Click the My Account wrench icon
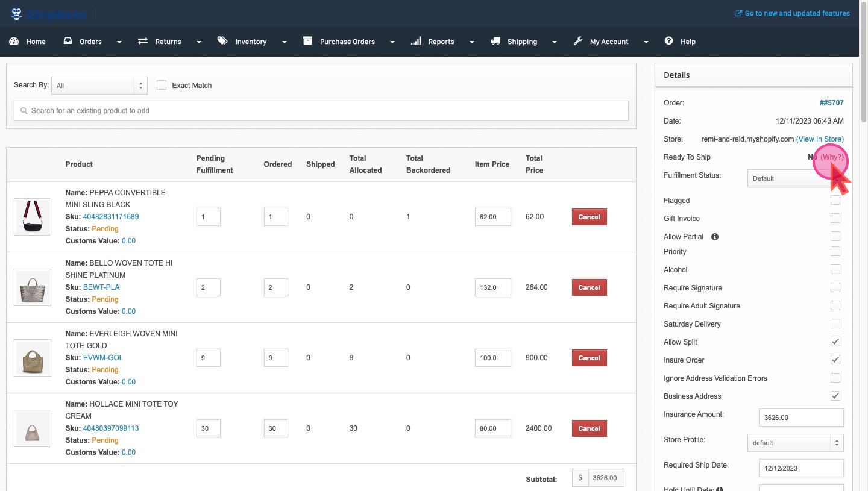Screen dimensions: 868x491 click(577, 41)
